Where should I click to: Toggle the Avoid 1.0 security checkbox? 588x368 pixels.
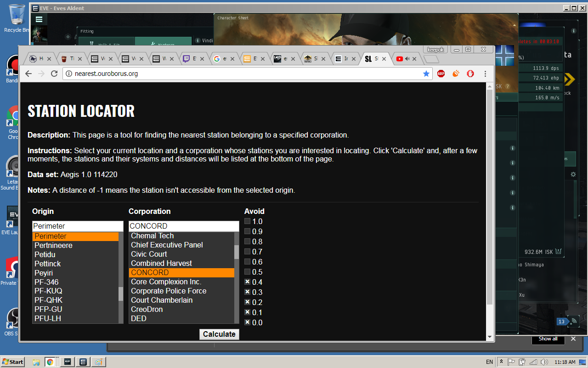248,221
